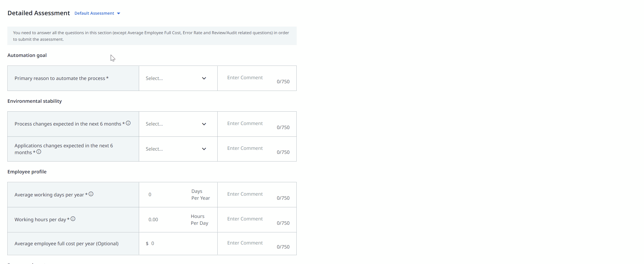This screenshot has width=644, height=264.
Task: Click info icon beside Process changes expected
Action: pos(128,123)
